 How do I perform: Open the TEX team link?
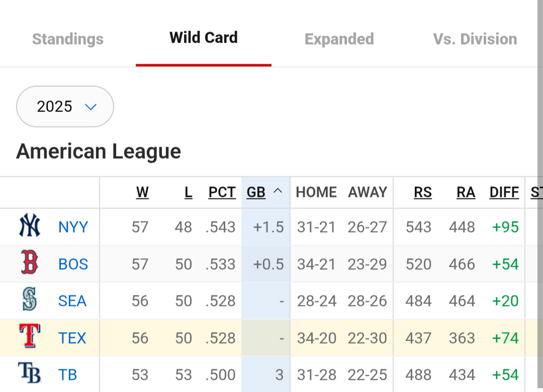(72, 338)
